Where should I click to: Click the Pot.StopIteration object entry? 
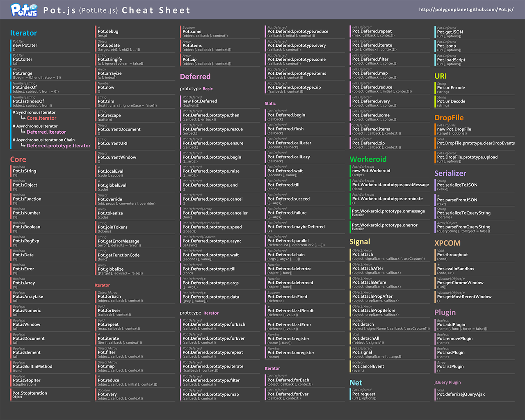pos(51,394)
